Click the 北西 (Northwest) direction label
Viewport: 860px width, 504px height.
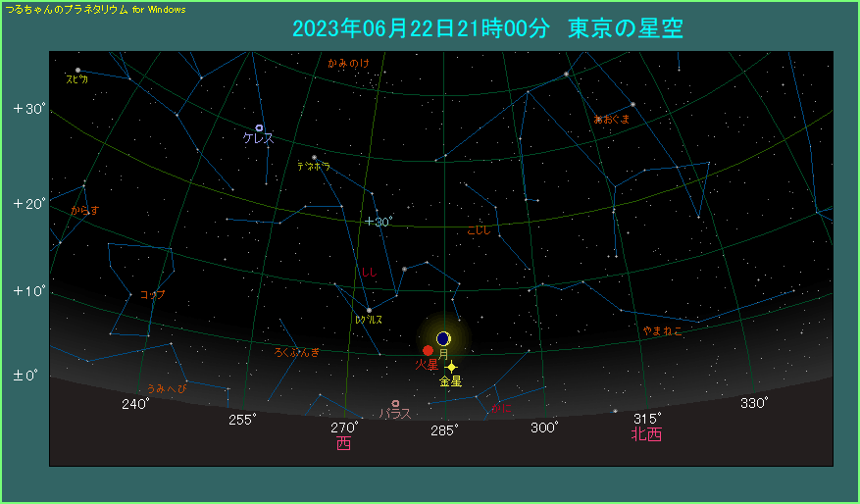646,434
